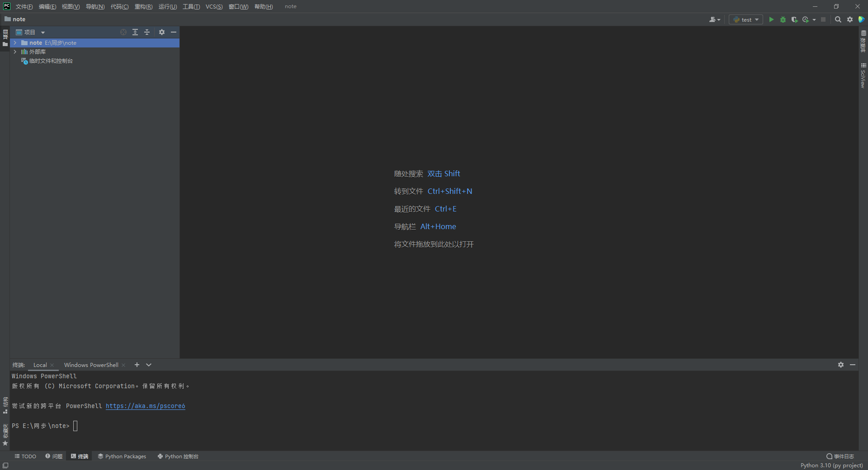Open the VCS menu
The image size is (868, 470).
click(214, 6)
